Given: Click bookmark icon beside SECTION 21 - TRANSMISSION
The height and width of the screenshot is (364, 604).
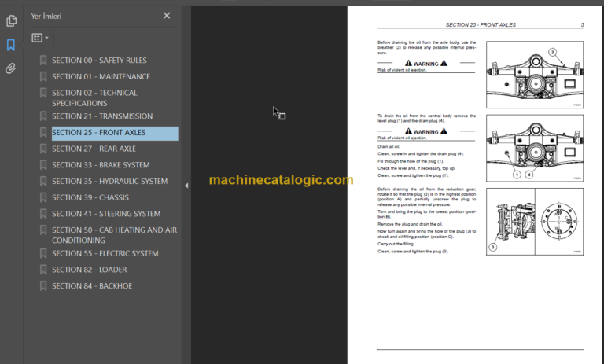Looking at the screenshot, I should coord(43,116).
